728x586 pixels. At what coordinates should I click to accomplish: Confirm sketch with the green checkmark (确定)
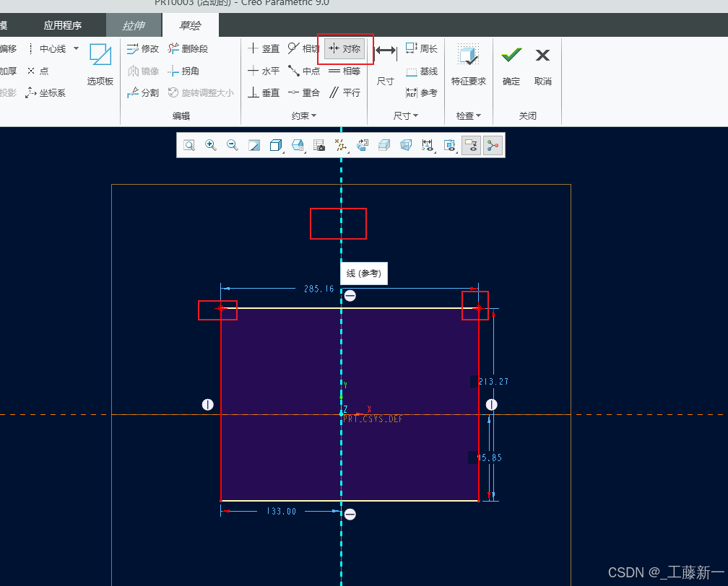(511, 64)
